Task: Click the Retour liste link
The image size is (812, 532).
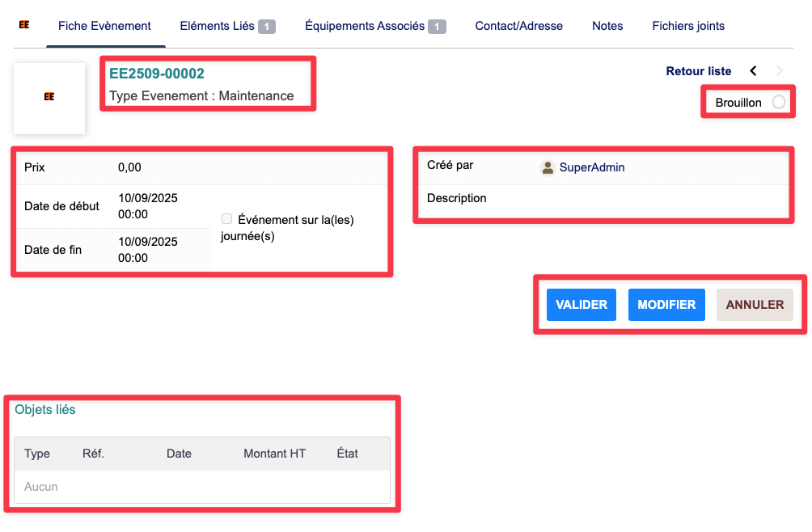Action: [698, 71]
